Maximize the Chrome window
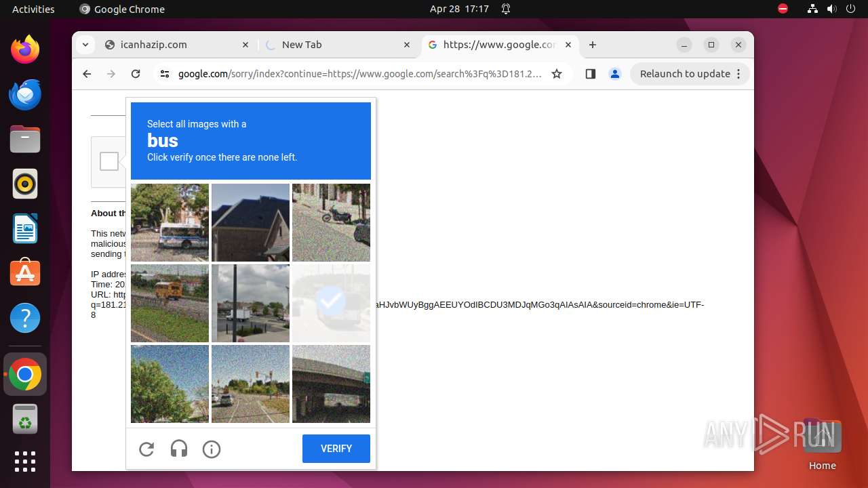 pos(711,45)
